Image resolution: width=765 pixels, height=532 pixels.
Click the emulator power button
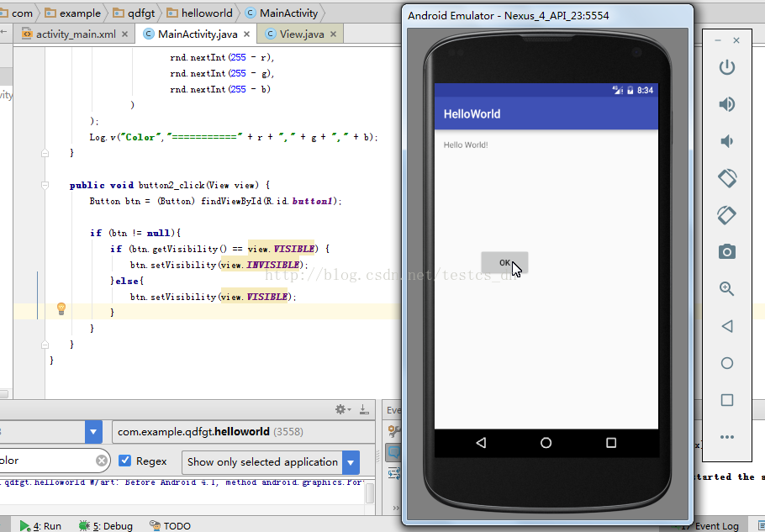point(727,66)
